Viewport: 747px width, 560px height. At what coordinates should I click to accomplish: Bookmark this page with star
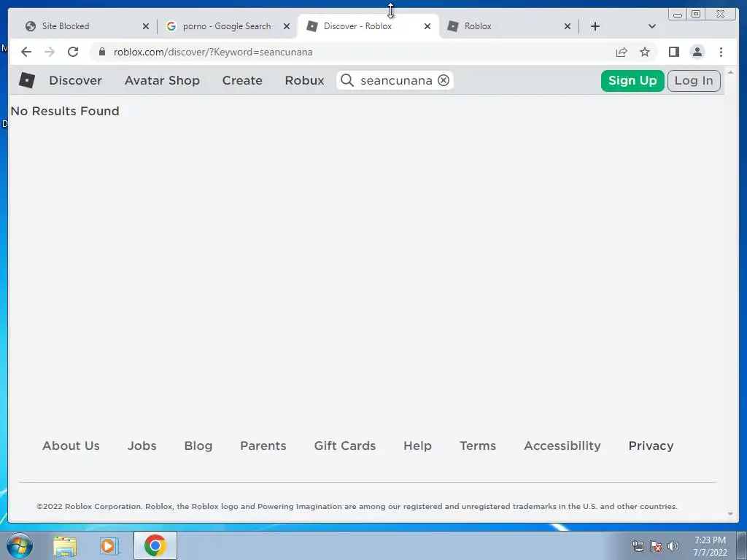coord(645,52)
